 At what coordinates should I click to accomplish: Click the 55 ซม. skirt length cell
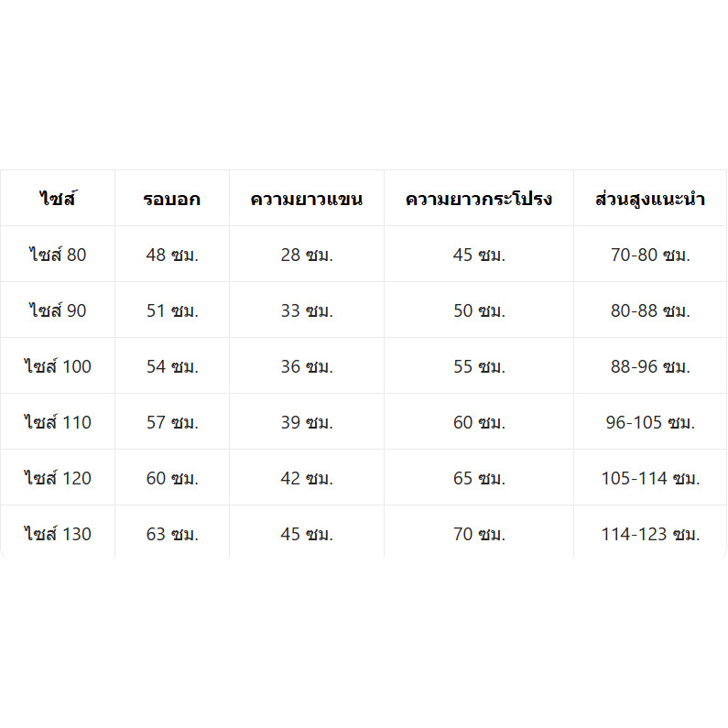[x=479, y=366]
